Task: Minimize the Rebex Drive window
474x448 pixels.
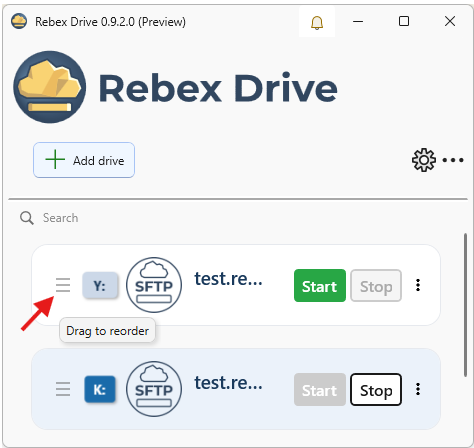Action: [x=358, y=22]
